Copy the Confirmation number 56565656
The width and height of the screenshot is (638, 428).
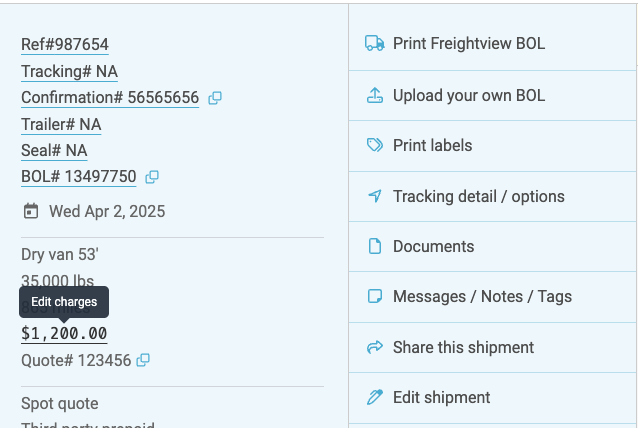pyautogui.click(x=215, y=98)
